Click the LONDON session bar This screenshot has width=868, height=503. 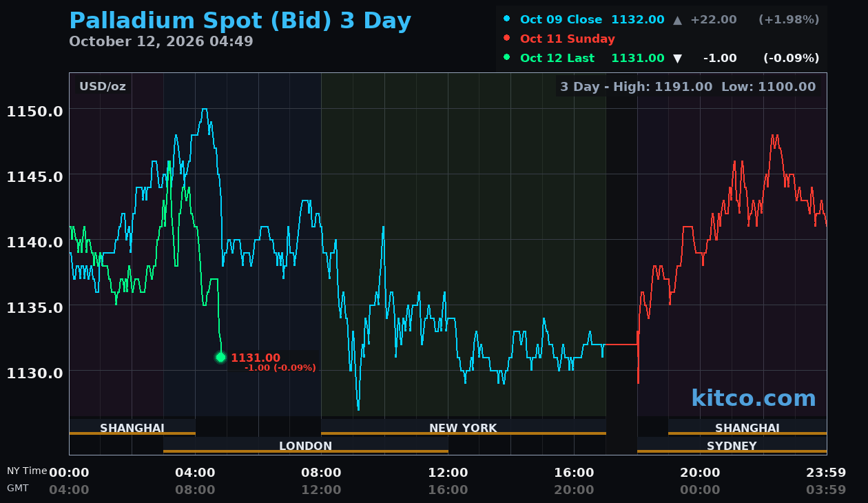(x=306, y=445)
